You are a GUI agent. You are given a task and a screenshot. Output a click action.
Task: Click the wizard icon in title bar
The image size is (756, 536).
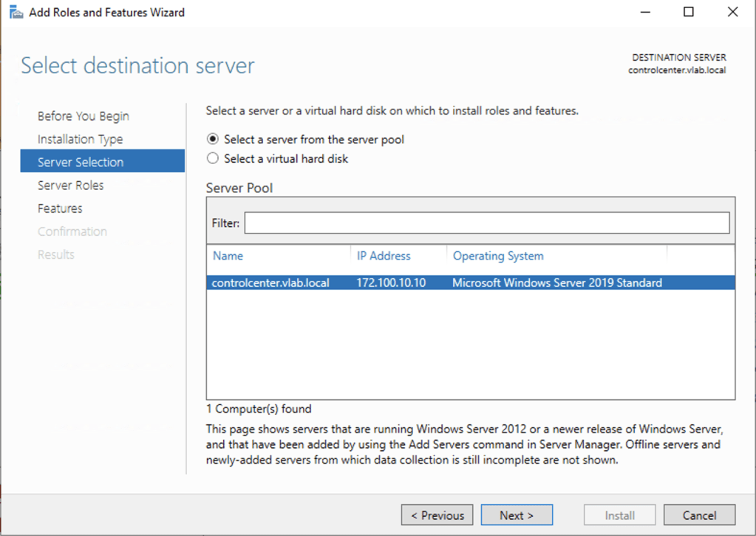16,13
